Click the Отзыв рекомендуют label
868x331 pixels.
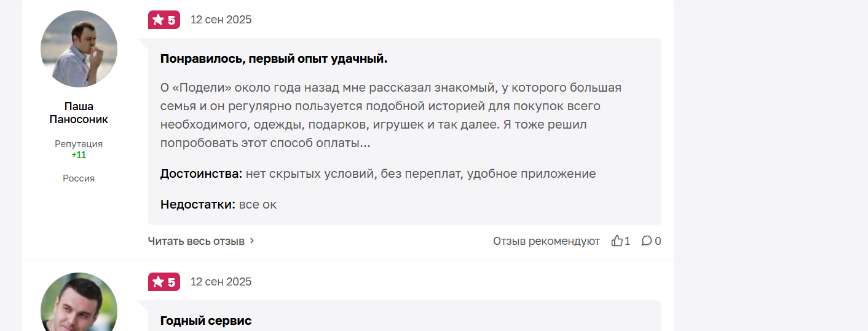click(546, 241)
